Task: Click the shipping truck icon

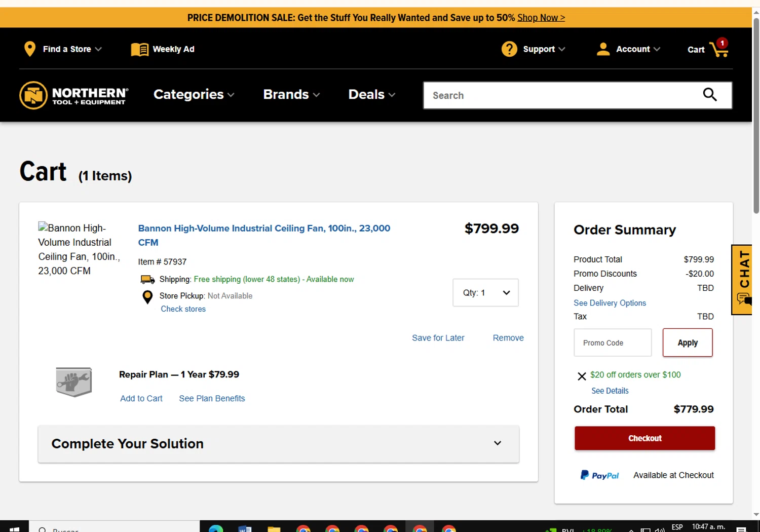Action: [147, 280]
